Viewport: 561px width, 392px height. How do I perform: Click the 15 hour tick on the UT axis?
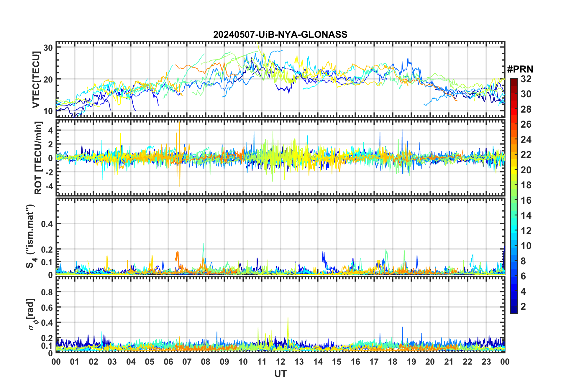[x=337, y=362]
